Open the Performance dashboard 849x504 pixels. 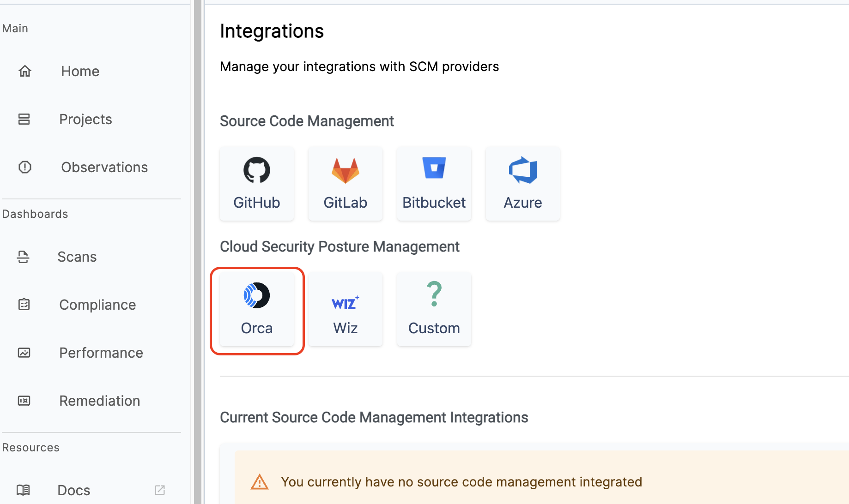pos(101,353)
